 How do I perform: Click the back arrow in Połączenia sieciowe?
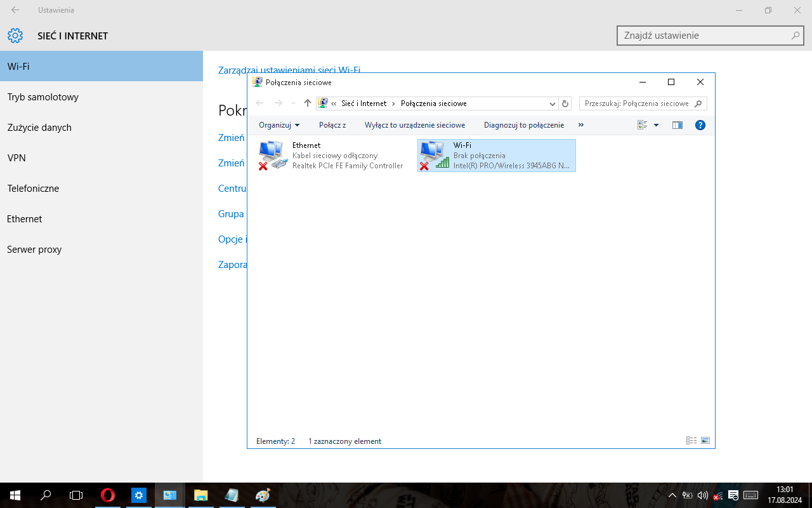coord(259,103)
